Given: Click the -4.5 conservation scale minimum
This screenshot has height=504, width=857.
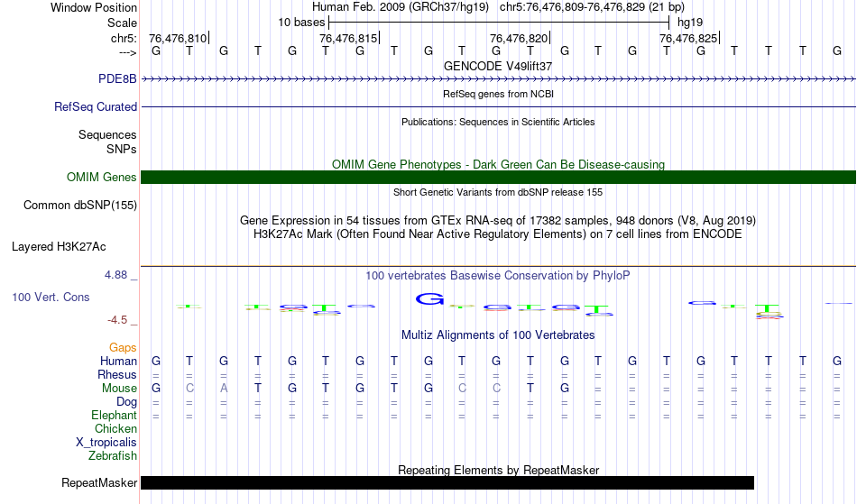Looking at the screenshot, I should (x=117, y=320).
